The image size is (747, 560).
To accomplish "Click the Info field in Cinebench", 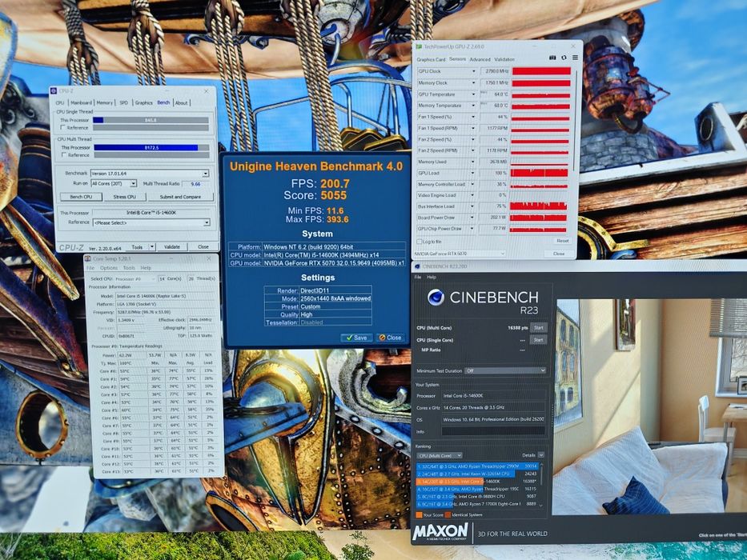I will click(x=493, y=431).
